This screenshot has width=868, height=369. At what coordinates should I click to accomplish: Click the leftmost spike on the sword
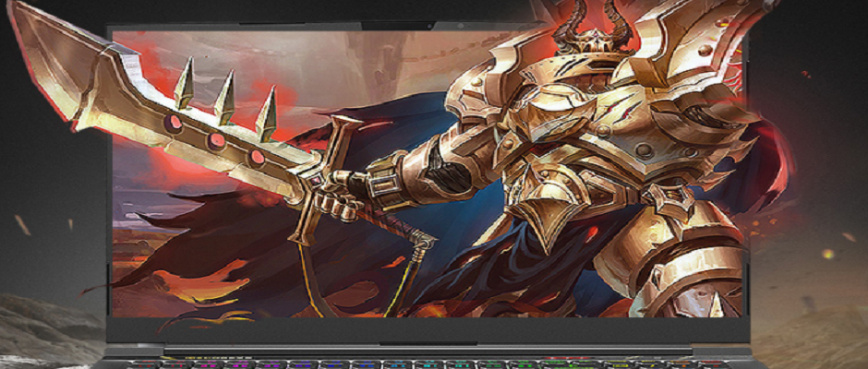184,88
